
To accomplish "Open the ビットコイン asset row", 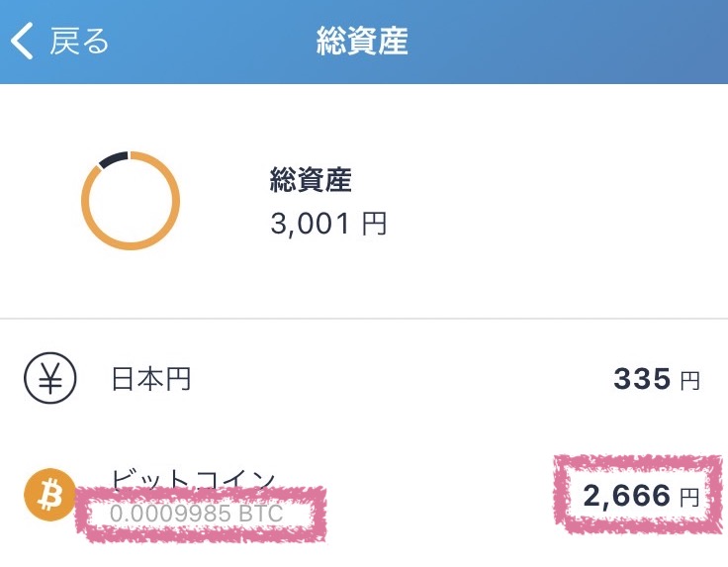I will coord(364,495).
